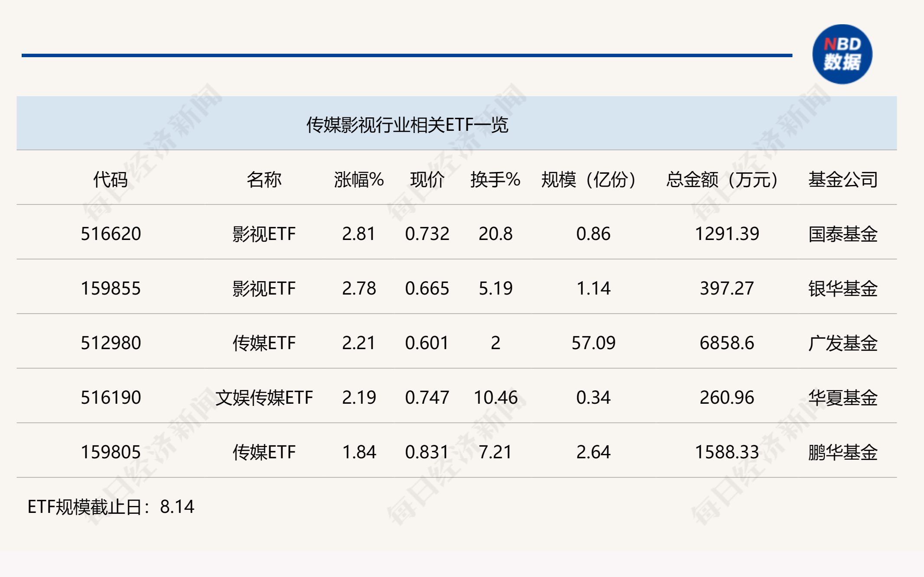Image resolution: width=924 pixels, height=577 pixels.
Task: Select fund code 516620
Action: click(x=111, y=234)
